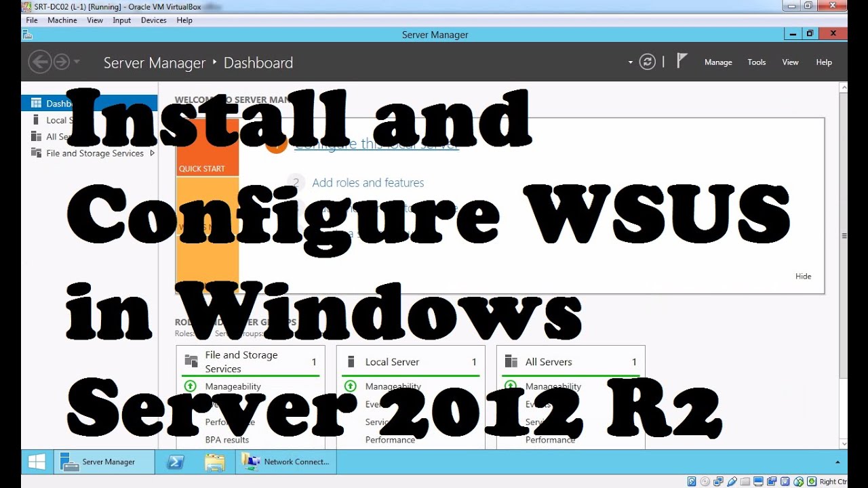Click the File and Storage Services tile icon
The height and width of the screenshot is (488, 868).
click(x=191, y=362)
